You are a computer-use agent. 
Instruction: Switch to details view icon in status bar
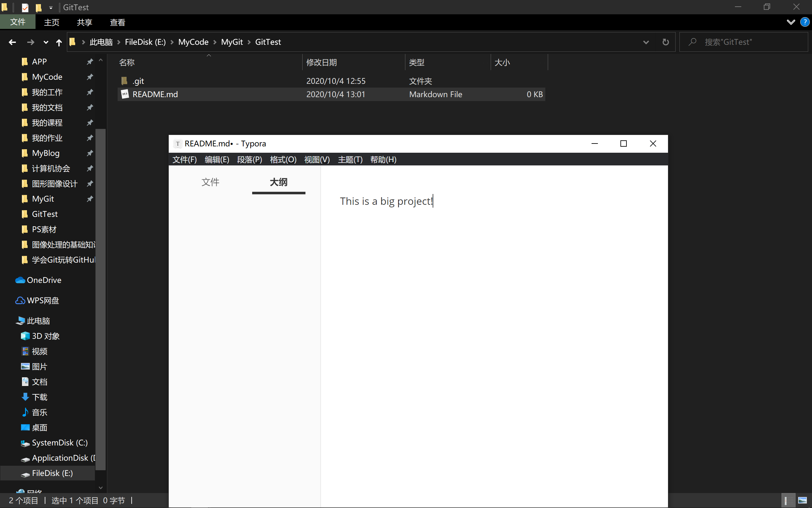click(x=788, y=501)
